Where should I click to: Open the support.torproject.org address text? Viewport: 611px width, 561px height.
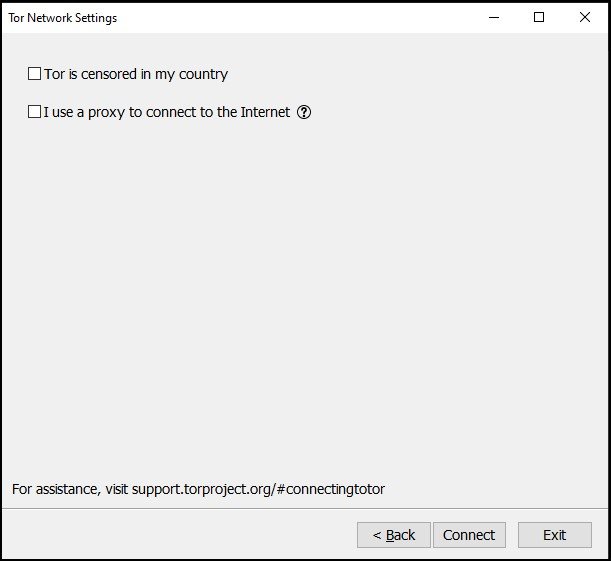tap(258, 489)
